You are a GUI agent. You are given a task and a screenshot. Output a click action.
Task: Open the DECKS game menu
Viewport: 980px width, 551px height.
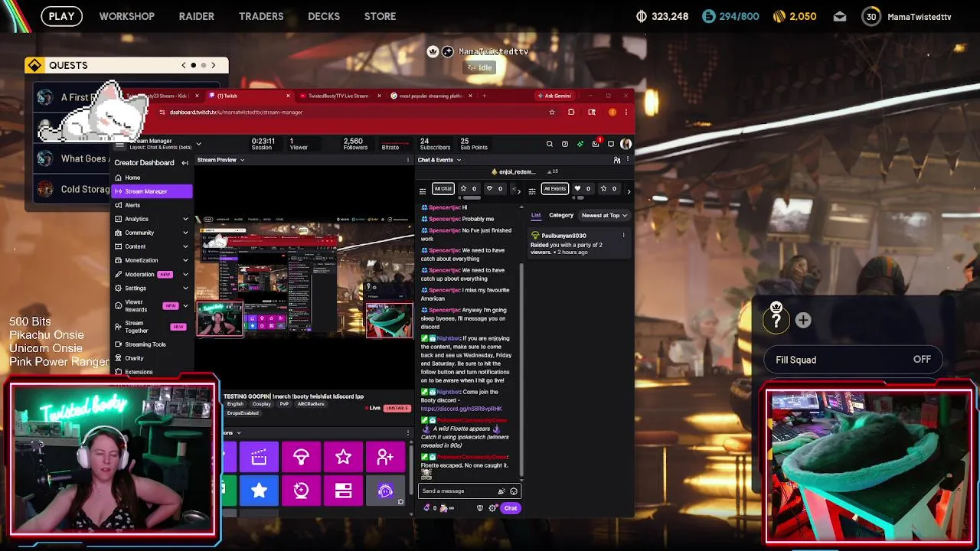coord(324,16)
